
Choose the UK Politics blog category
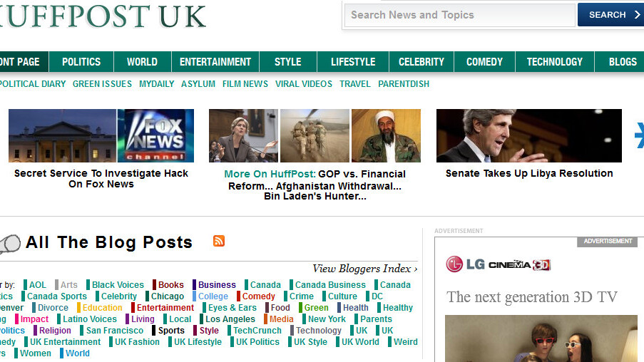257,342
